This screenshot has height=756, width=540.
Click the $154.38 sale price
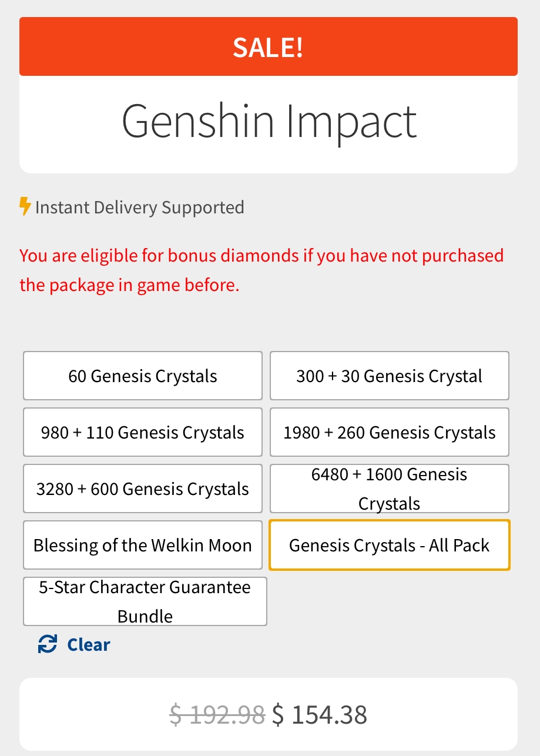point(320,715)
